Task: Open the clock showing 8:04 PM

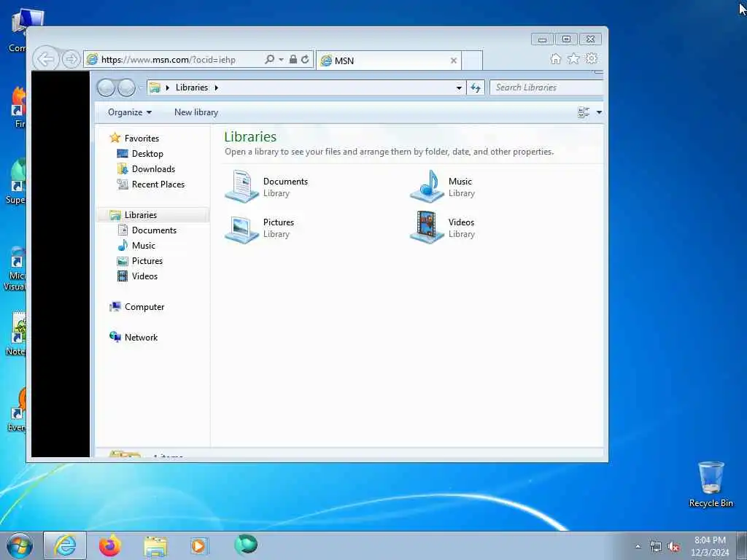Action: (710, 546)
